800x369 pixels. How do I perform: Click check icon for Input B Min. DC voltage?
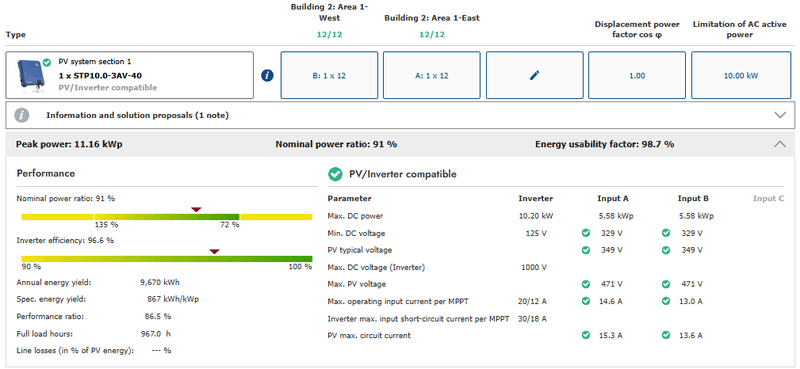pos(665,233)
